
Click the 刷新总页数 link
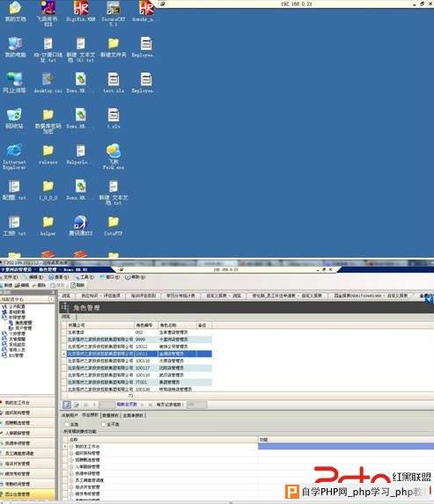click(x=127, y=405)
